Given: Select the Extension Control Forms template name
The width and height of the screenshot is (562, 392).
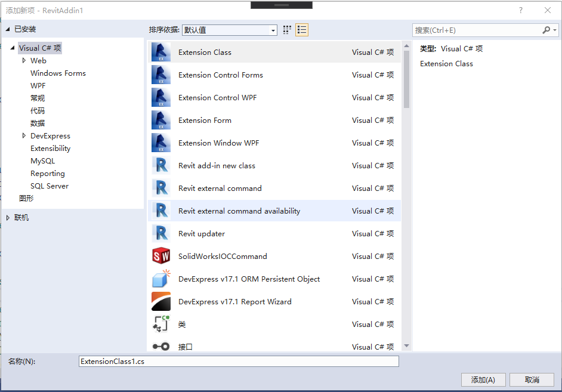Looking at the screenshot, I should 221,75.
